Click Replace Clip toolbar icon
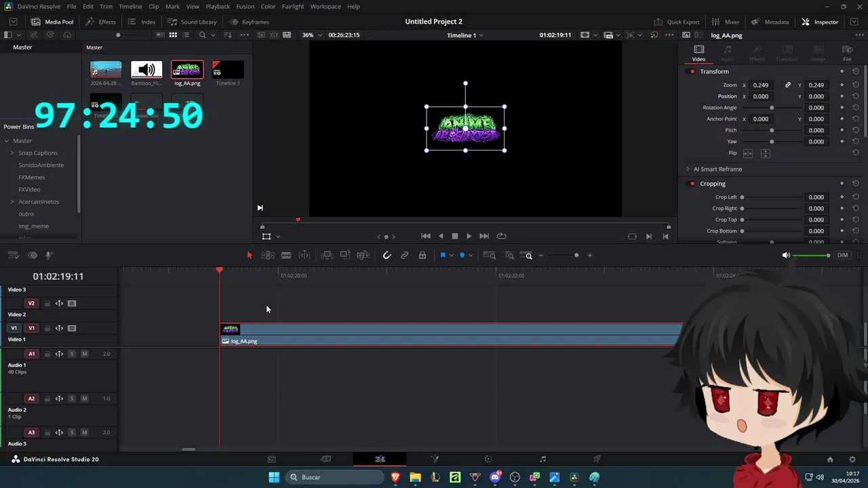 pyautogui.click(x=363, y=256)
